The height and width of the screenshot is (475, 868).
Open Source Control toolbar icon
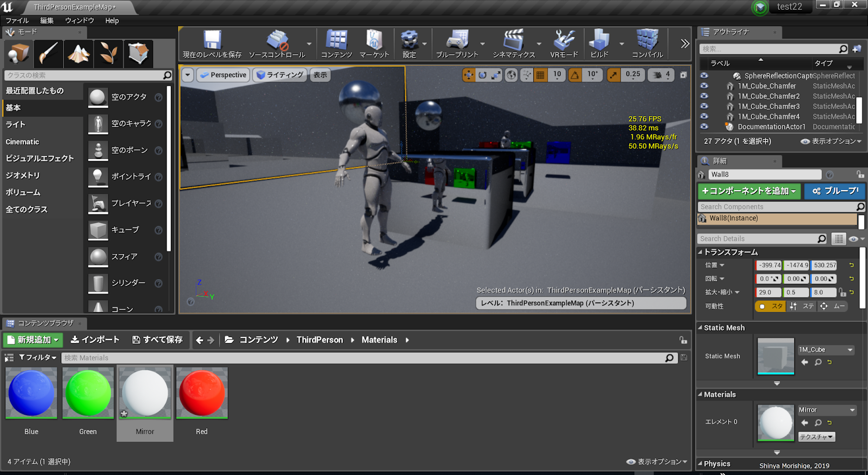pos(277,43)
